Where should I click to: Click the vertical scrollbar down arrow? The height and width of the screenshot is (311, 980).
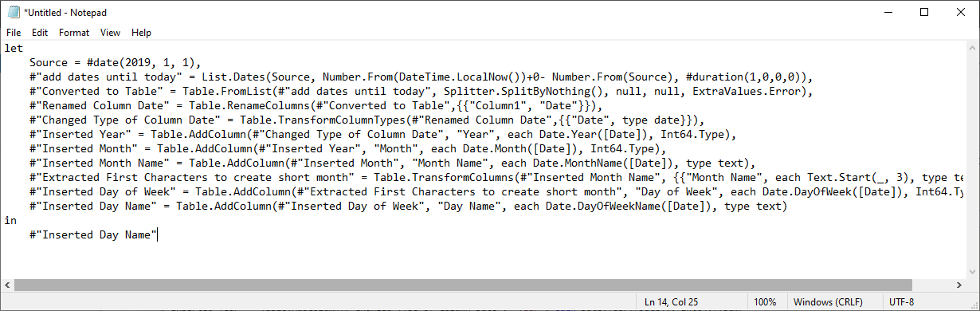(973, 272)
